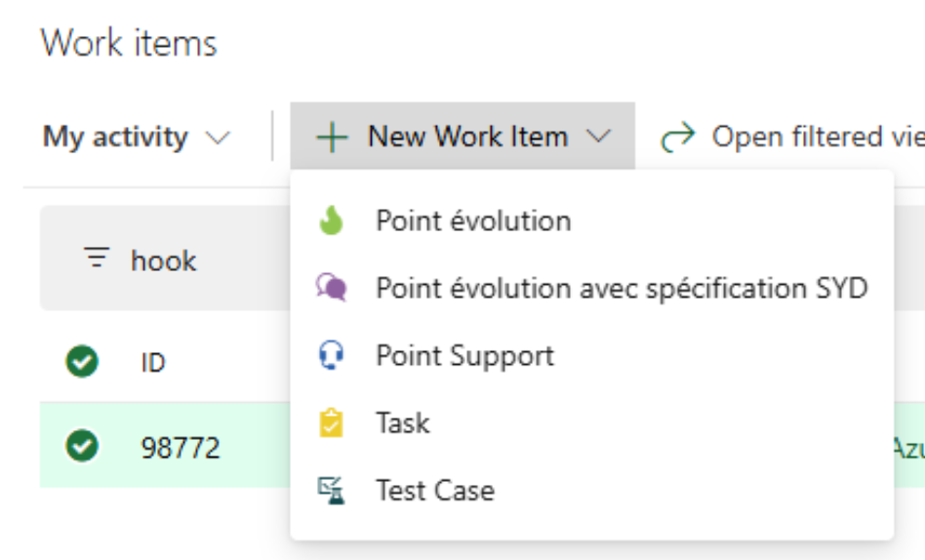Click the Open filtered view arrow icon

[x=675, y=138]
